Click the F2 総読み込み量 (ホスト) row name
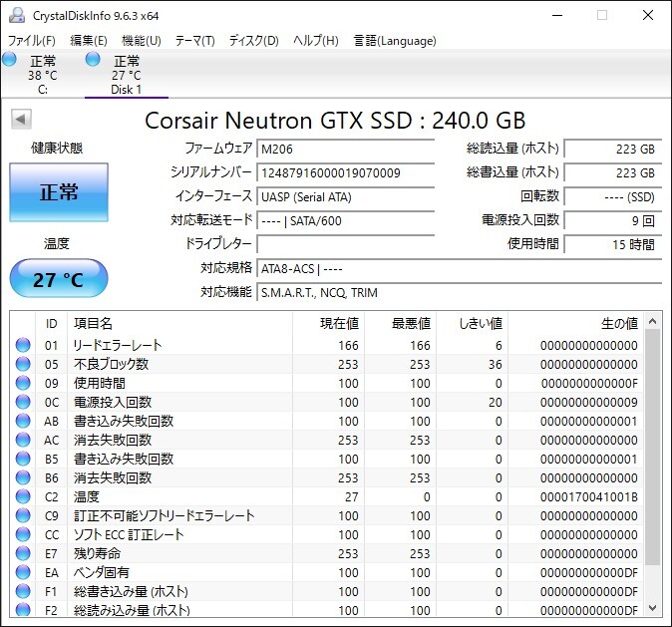This screenshot has width=672, height=627. point(132,610)
